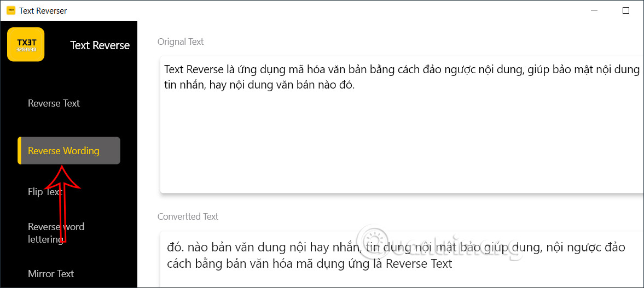Open Reverse word lettering option
Image resolution: width=644 pixels, height=288 pixels.
(x=56, y=233)
